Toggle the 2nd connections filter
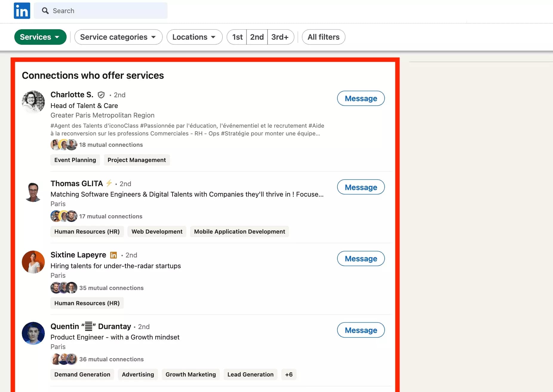The image size is (553, 392). (x=256, y=37)
